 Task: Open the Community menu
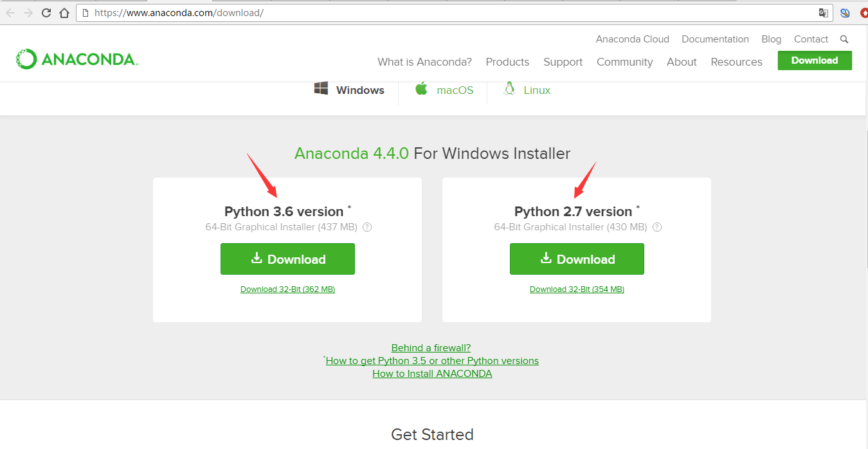(624, 62)
